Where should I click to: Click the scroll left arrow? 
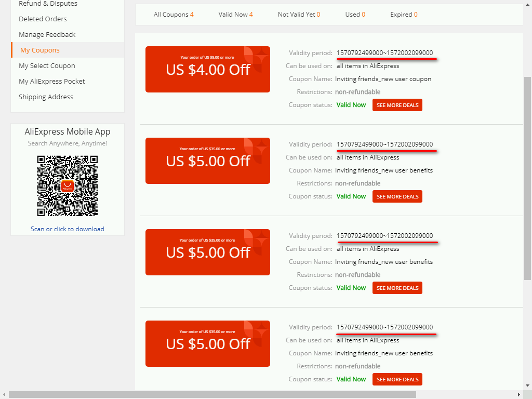click(x=4, y=395)
